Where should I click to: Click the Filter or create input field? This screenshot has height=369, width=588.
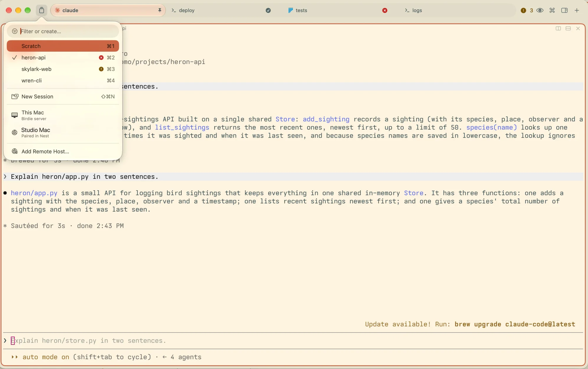coord(63,31)
